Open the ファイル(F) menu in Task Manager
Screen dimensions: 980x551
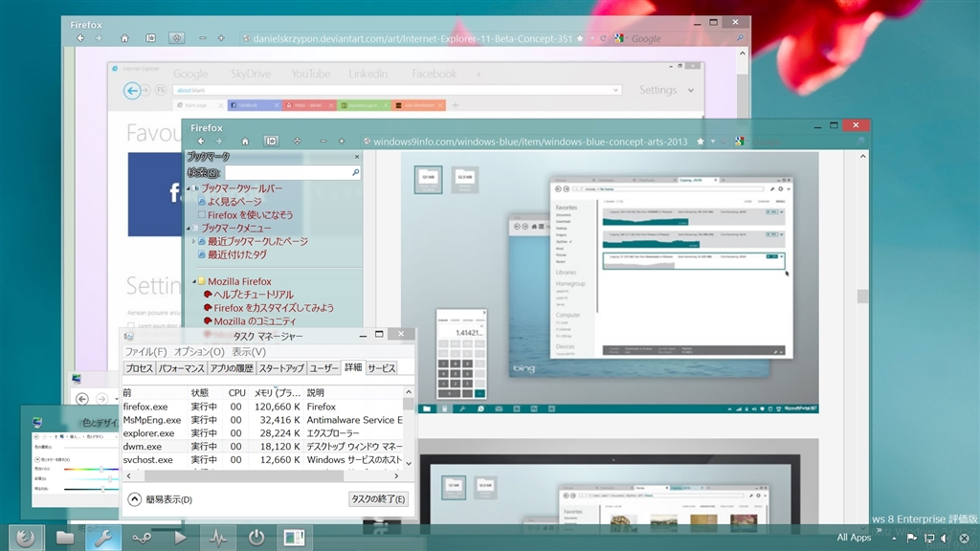point(145,352)
